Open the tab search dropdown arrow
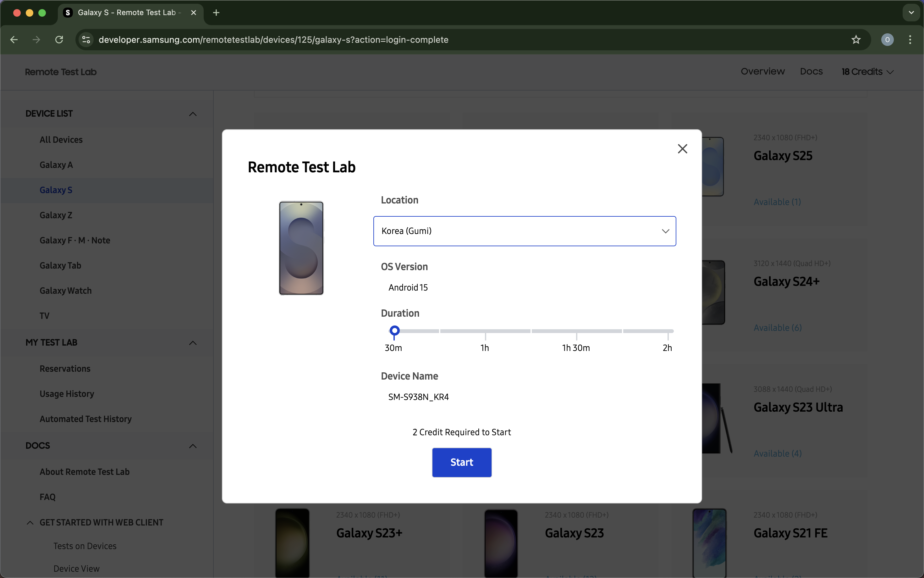 tap(911, 13)
